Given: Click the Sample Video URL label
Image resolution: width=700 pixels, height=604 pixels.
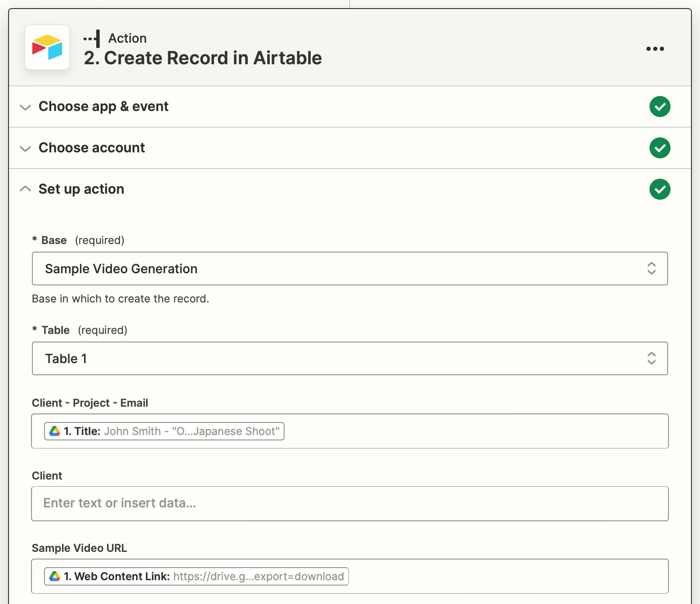Looking at the screenshot, I should [x=80, y=548].
